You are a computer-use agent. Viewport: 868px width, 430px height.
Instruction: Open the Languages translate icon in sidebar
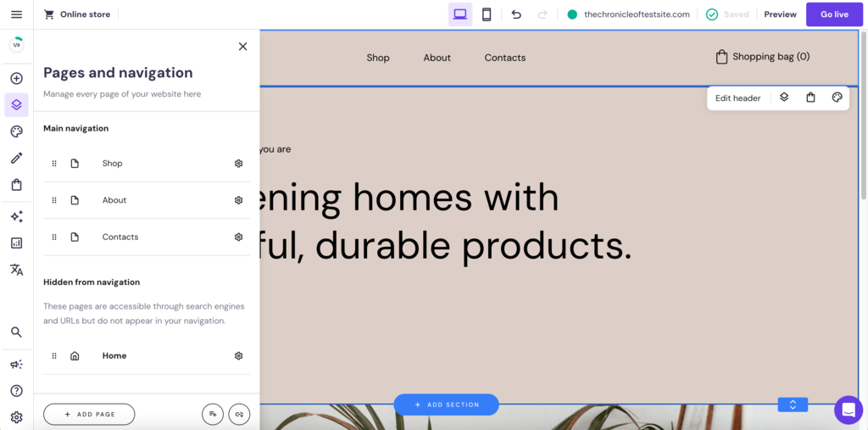(16, 270)
